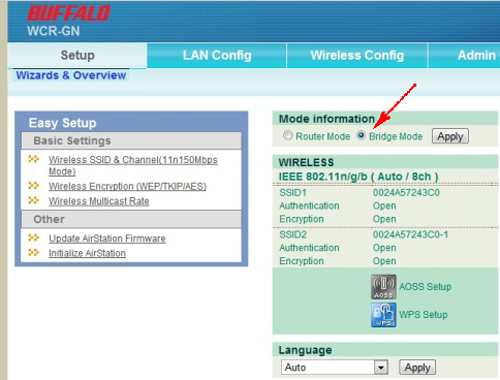Open the Wireless Config tab

point(357,55)
